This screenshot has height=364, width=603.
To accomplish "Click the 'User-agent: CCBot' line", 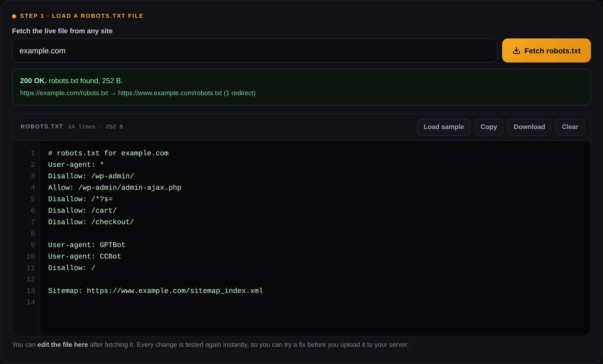I will click(84, 256).
